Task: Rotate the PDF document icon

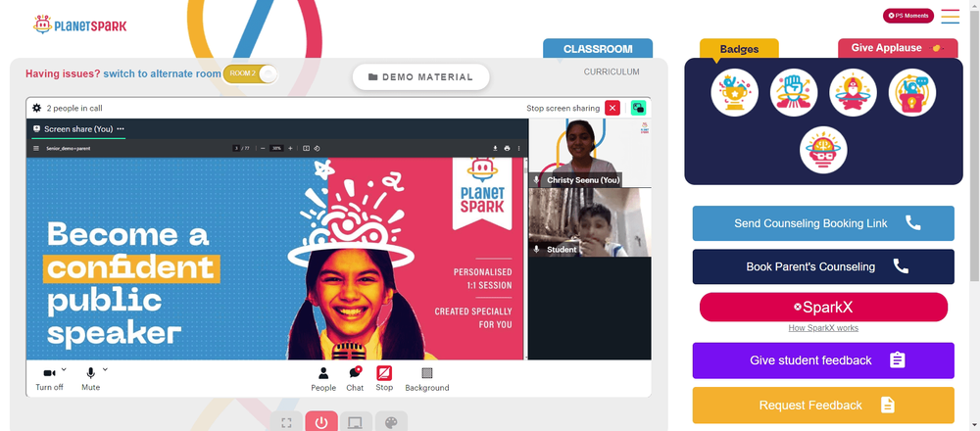Action: (x=317, y=148)
